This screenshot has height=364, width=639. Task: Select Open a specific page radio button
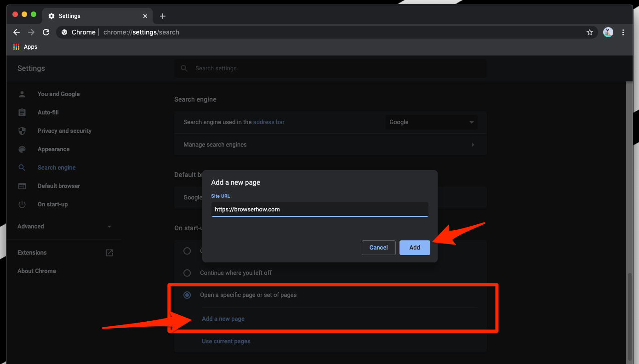pyautogui.click(x=187, y=295)
